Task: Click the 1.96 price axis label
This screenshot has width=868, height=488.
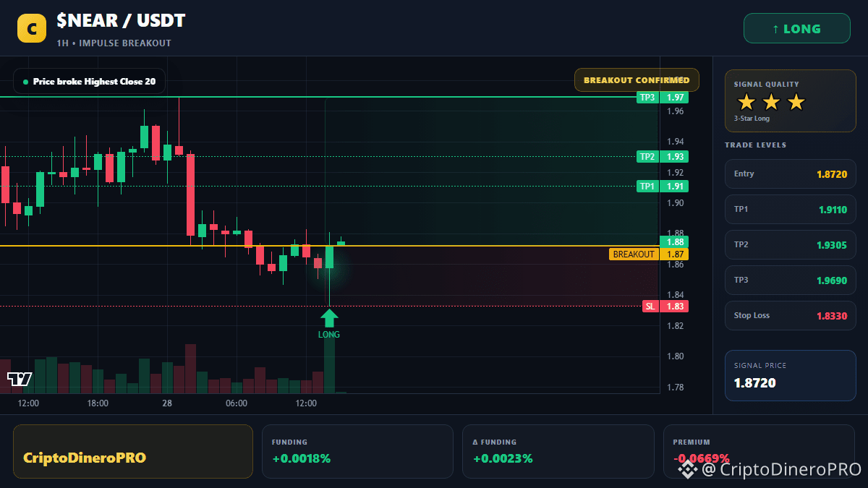Action: [676, 111]
